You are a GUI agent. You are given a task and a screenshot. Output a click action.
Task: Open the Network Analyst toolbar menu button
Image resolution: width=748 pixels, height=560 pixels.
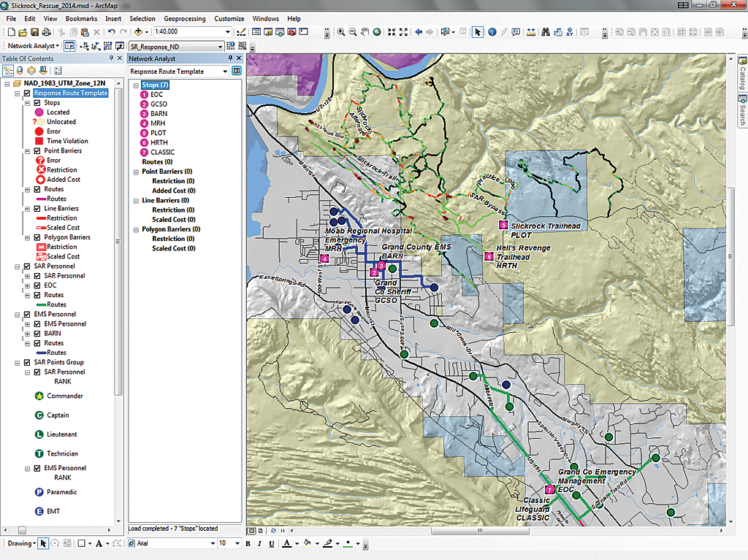(x=34, y=46)
